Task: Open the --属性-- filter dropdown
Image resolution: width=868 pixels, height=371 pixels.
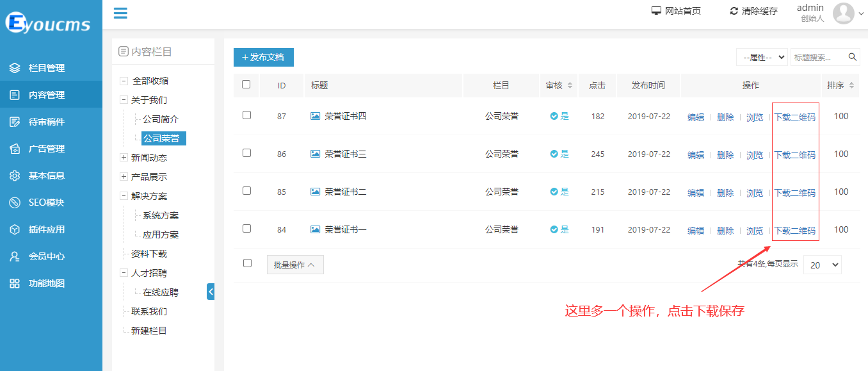Action: [762, 57]
